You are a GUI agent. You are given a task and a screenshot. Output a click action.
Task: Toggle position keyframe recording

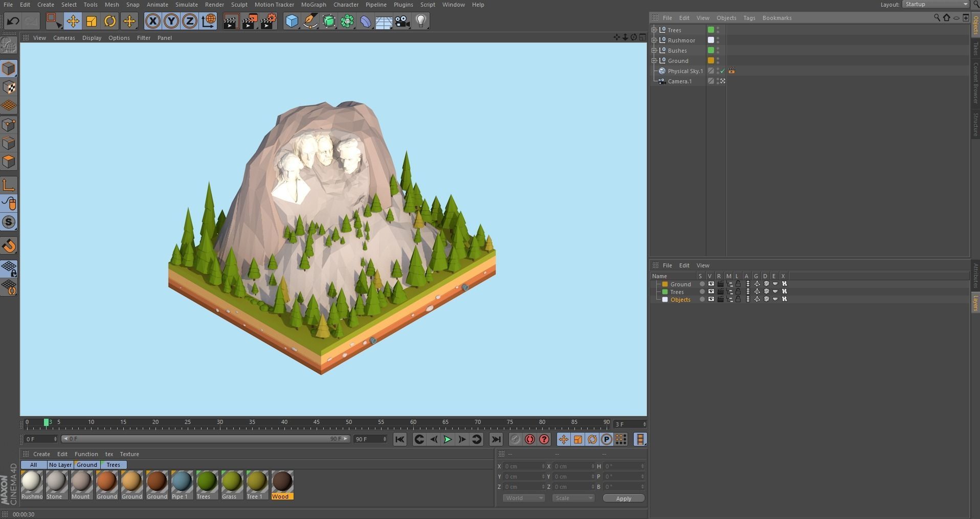click(x=563, y=439)
